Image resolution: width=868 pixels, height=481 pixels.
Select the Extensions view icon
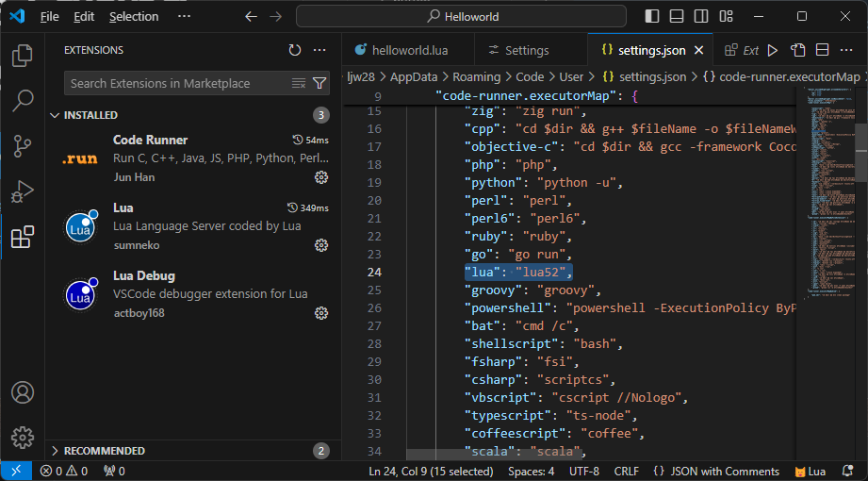tap(23, 237)
